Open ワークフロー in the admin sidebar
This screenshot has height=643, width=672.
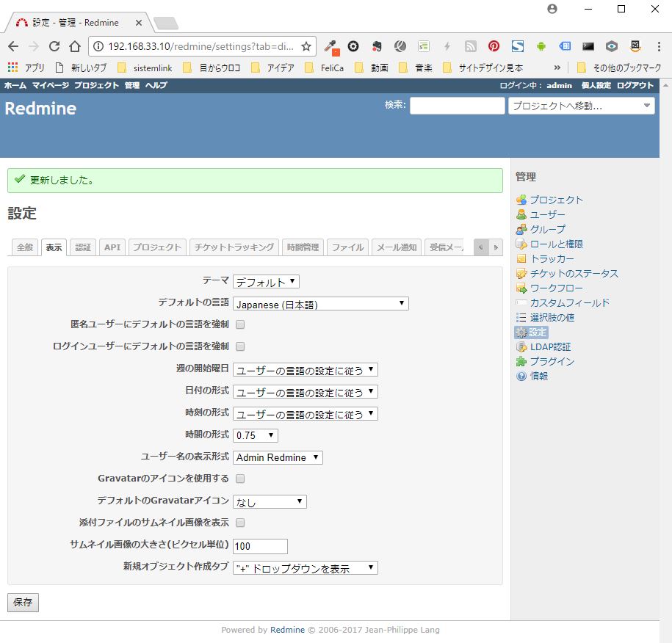(556, 288)
